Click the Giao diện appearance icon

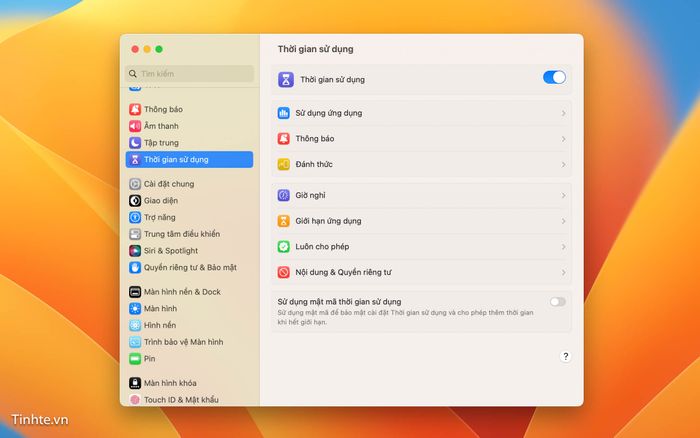coord(135,200)
